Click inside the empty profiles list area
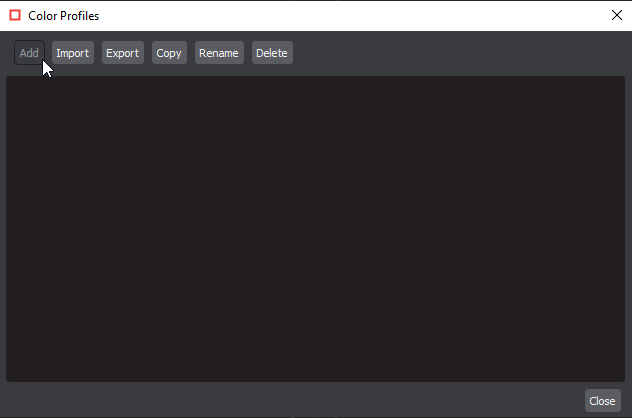 tap(315, 228)
